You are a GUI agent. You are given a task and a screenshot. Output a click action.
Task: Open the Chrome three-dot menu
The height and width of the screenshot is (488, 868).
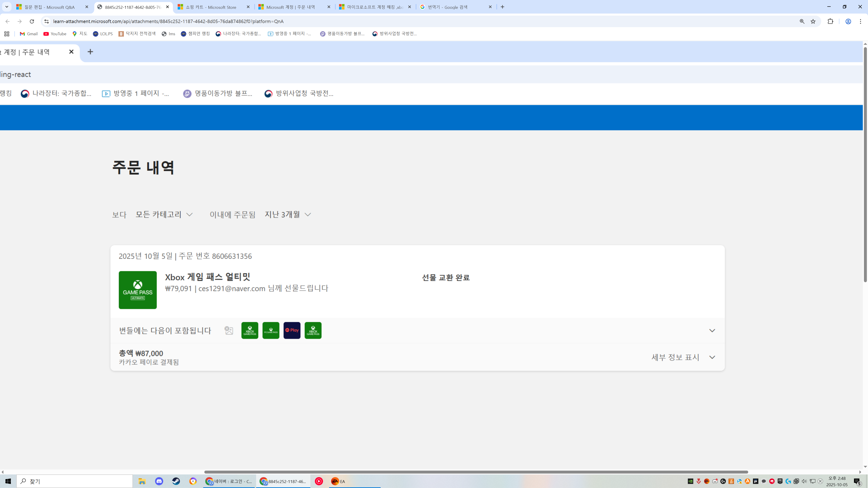click(x=860, y=21)
